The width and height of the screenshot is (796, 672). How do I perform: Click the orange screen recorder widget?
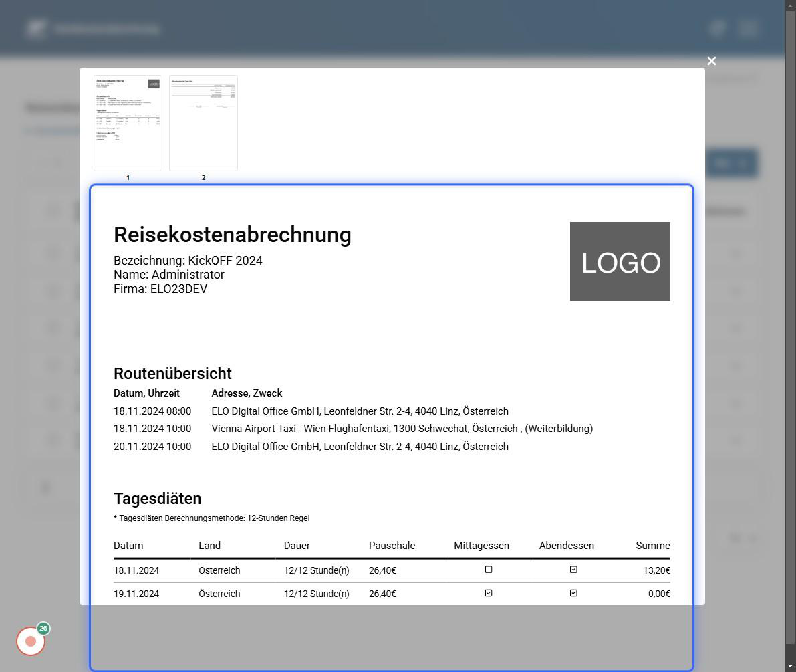31,641
